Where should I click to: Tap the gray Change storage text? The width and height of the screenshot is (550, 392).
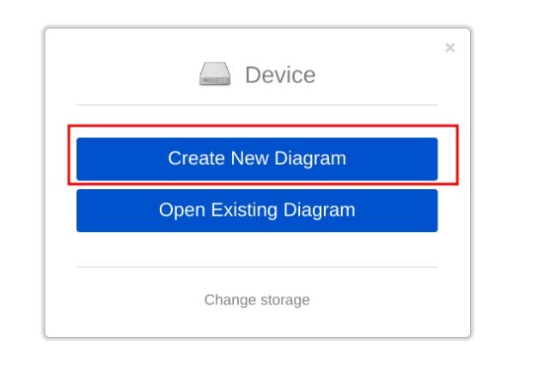pos(256,300)
